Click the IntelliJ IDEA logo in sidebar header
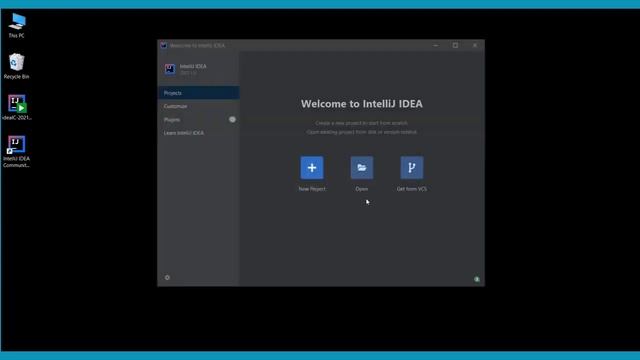 (170, 69)
